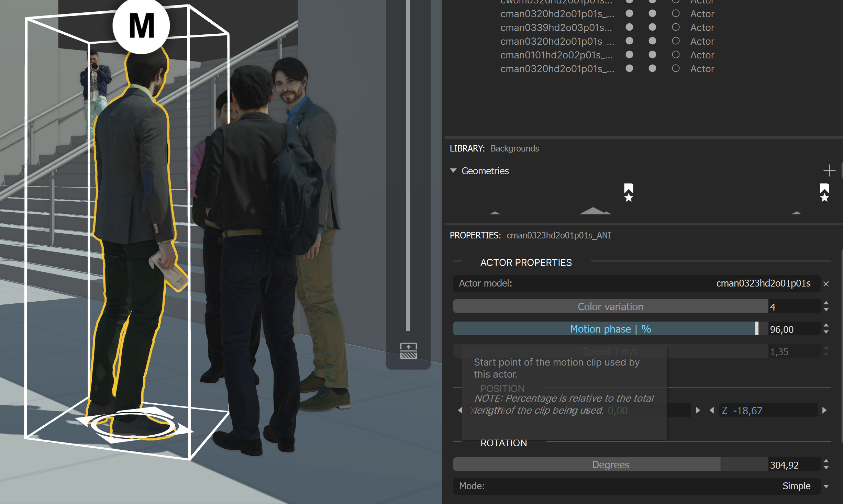Increment Motion phase with up stepper
The width and height of the screenshot is (843, 504).
pos(826,325)
